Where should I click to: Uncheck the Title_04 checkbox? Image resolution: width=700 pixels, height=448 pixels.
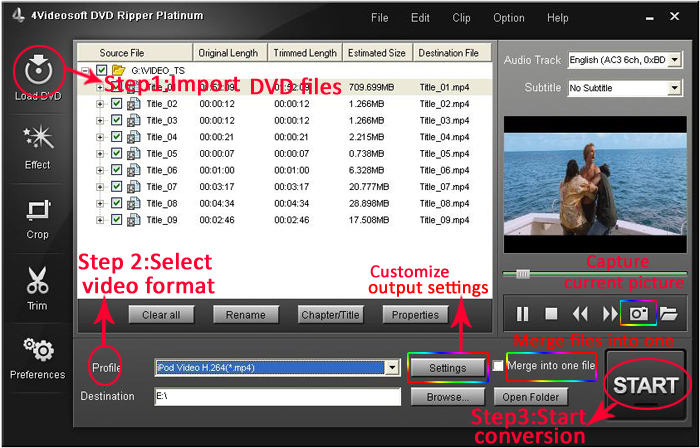(117, 137)
